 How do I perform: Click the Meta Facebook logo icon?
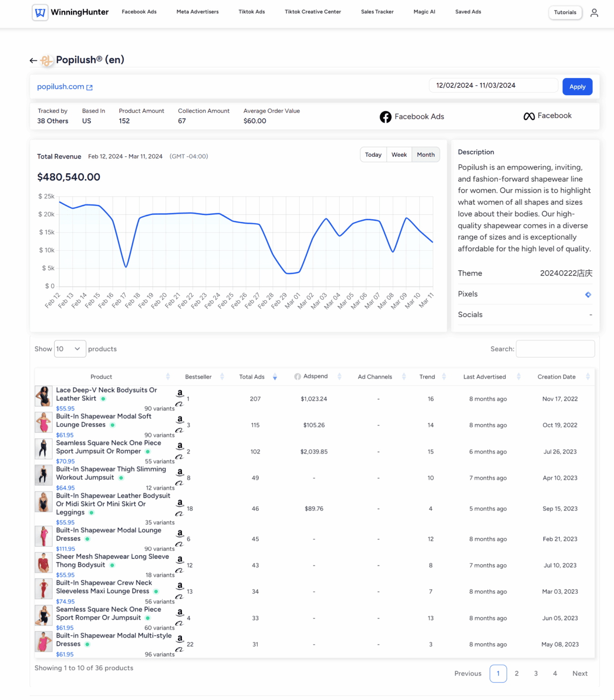pyautogui.click(x=529, y=117)
